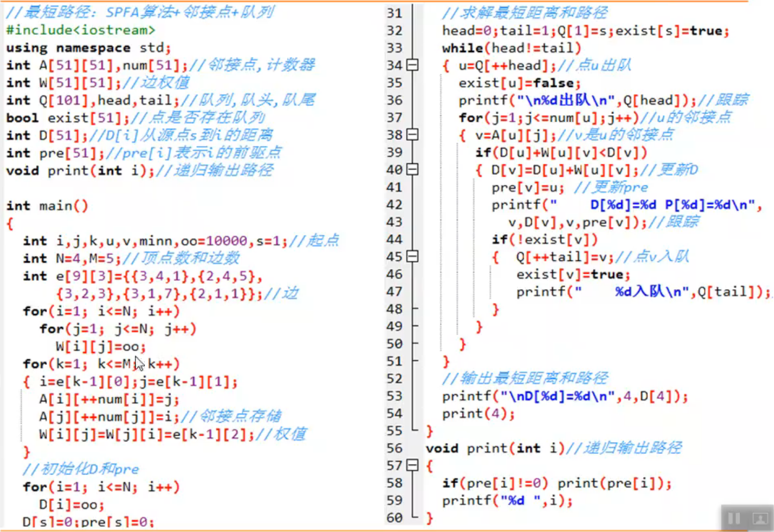Click 'exist[u]=false;' statement
The width and height of the screenshot is (774, 532).
pos(520,83)
